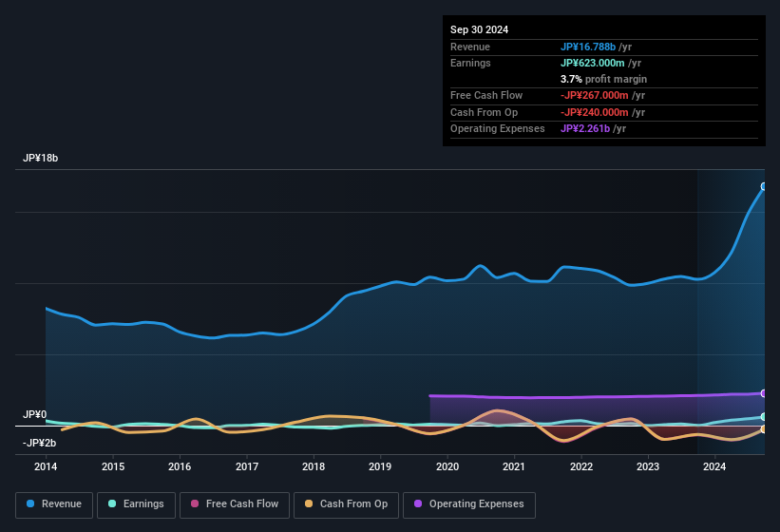Click the 2022 x-axis label
This screenshot has width=780, height=532.
point(581,466)
